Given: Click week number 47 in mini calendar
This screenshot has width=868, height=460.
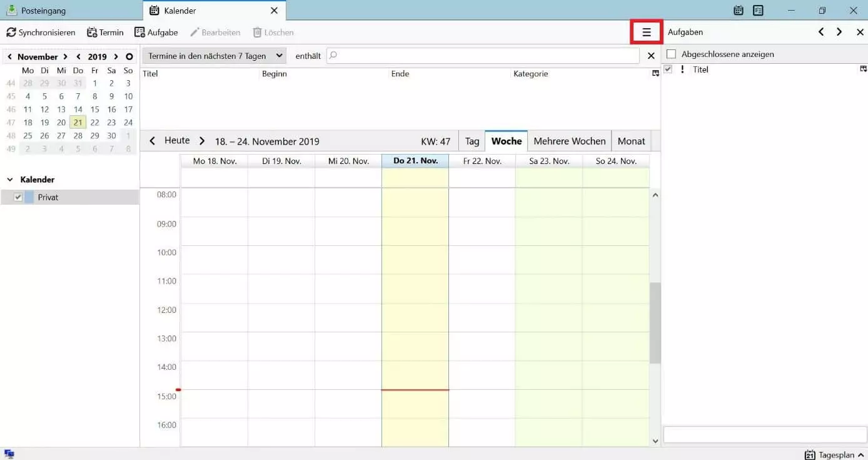Looking at the screenshot, I should pyautogui.click(x=11, y=123).
